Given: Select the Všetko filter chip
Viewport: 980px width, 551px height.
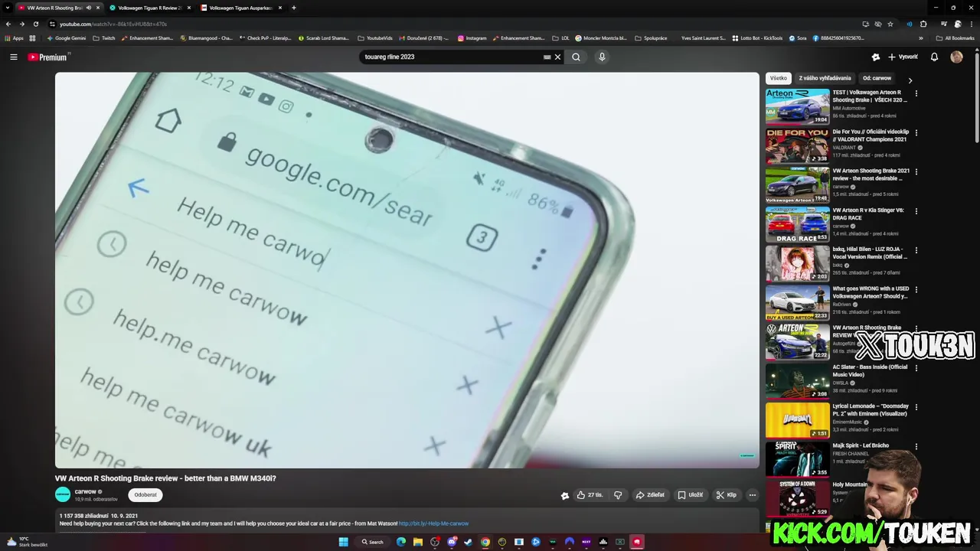Looking at the screenshot, I should pos(779,78).
